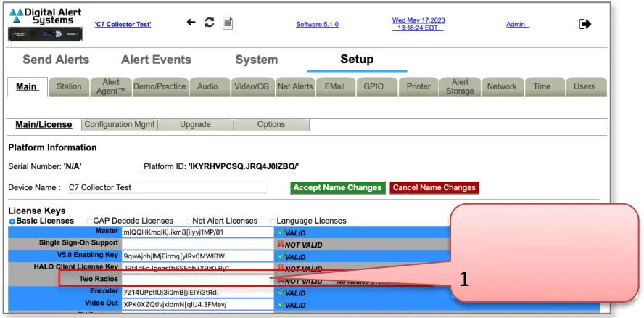Go to Send Alerts section
Image resolution: width=644 pixels, height=318 pixels.
pos(56,60)
